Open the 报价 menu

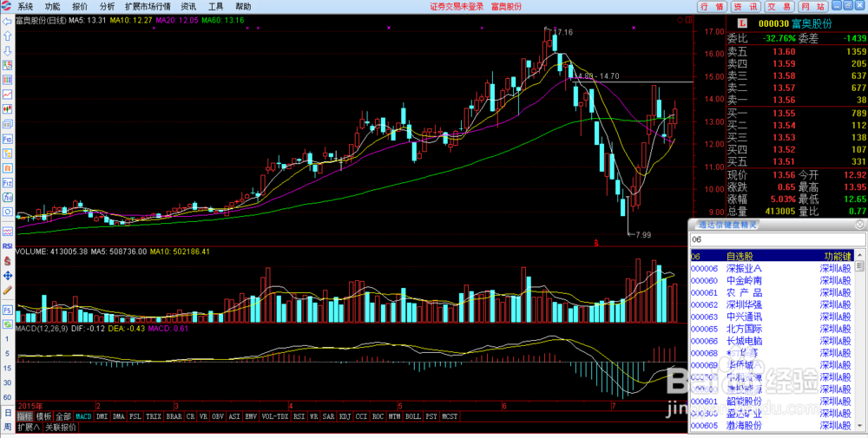coord(80,7)
